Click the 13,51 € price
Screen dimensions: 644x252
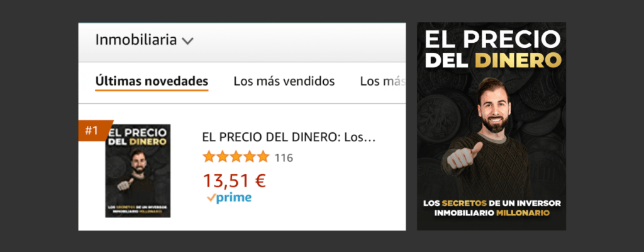pyautogui.click(x=235, y=180)
